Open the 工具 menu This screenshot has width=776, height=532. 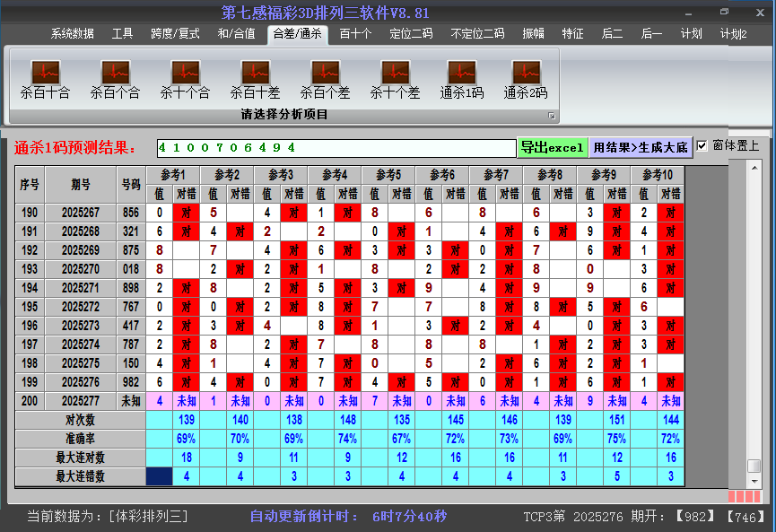123,34
